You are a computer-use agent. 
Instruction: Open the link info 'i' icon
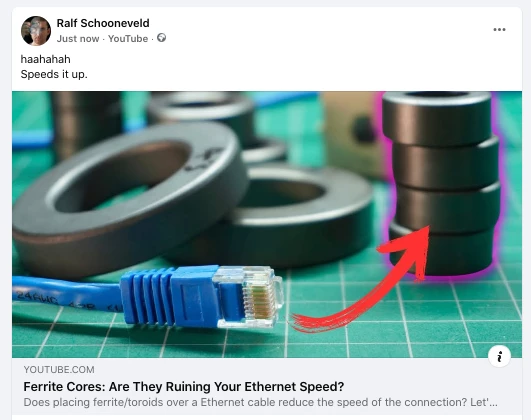[x=499, y=356]
